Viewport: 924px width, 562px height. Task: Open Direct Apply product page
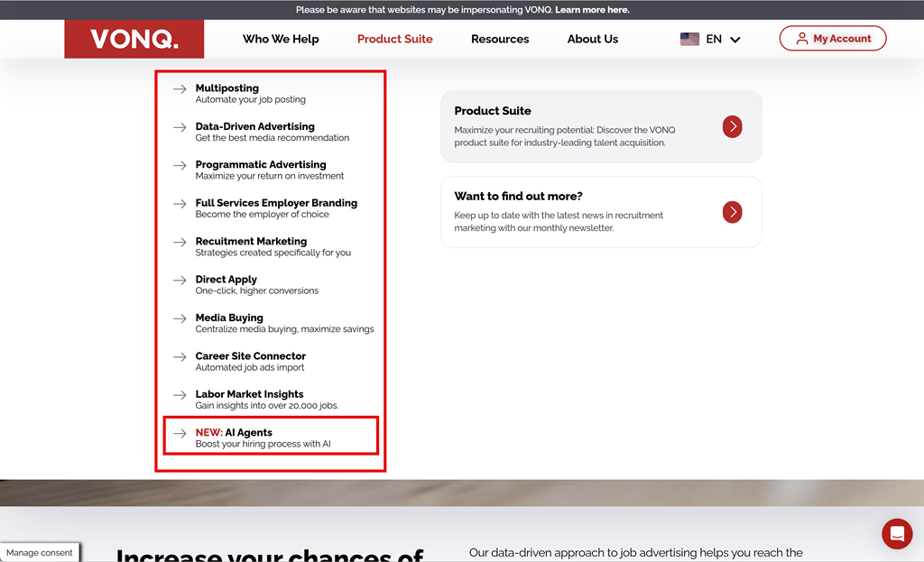[226, 280]
